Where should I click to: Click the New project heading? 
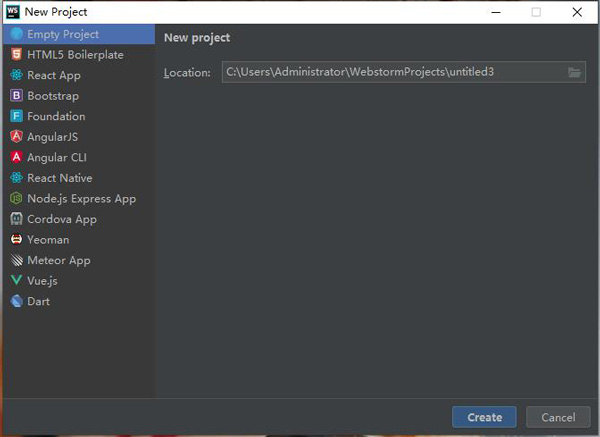(197, 38)
